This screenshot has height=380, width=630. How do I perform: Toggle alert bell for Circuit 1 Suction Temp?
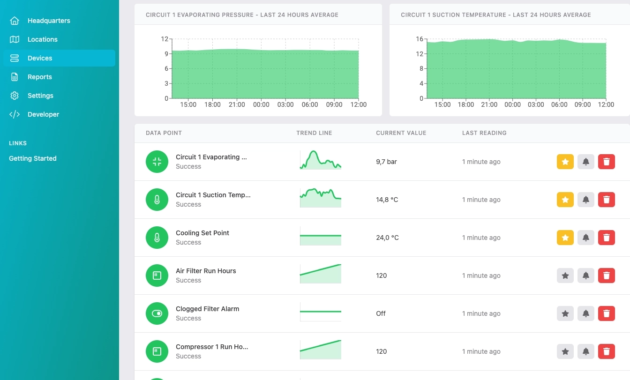[x=586, y=200]
